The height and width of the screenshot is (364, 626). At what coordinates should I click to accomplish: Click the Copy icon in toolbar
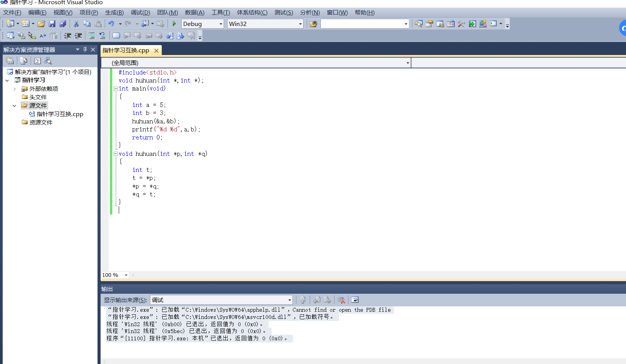tap(87, 24)
